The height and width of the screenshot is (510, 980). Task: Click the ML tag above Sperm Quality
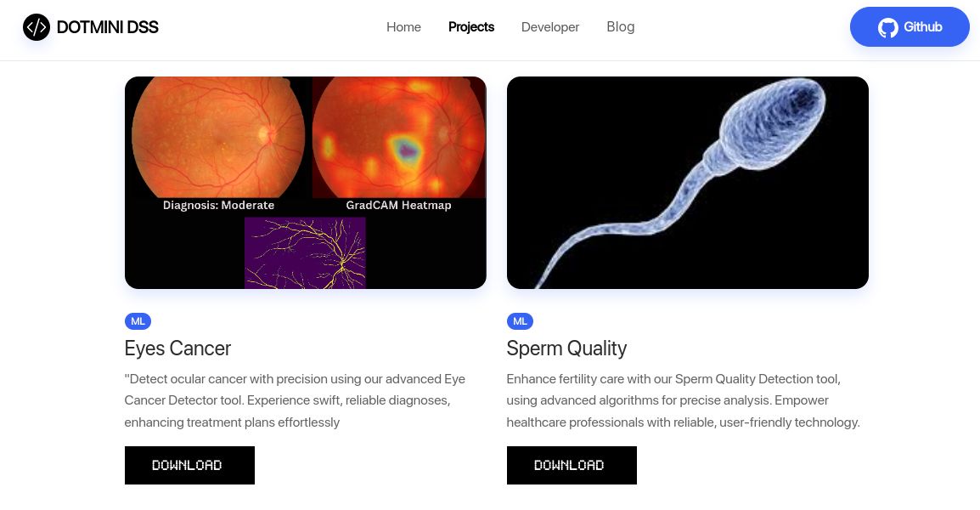pos(520,321)
